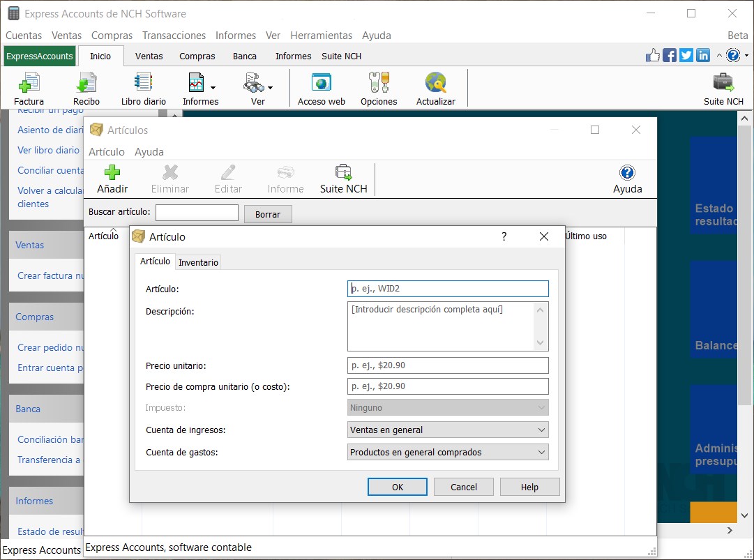Click the thumbs-up like icon
The height and width of the screenshot is (560, 754).
click(653, 56)
